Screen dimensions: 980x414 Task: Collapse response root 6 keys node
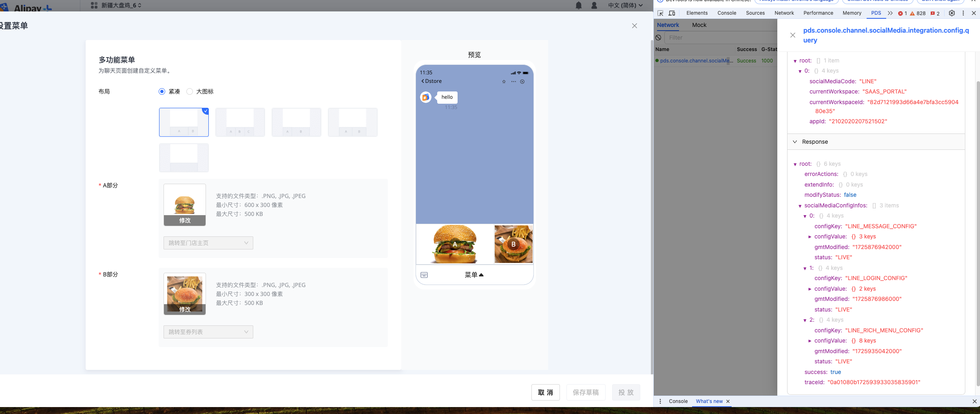point(795,164)
